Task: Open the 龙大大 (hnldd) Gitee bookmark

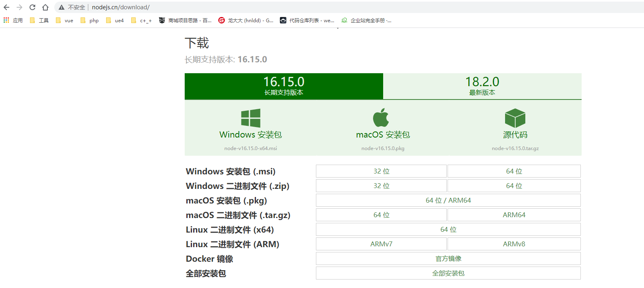Action: coord(246,20)
